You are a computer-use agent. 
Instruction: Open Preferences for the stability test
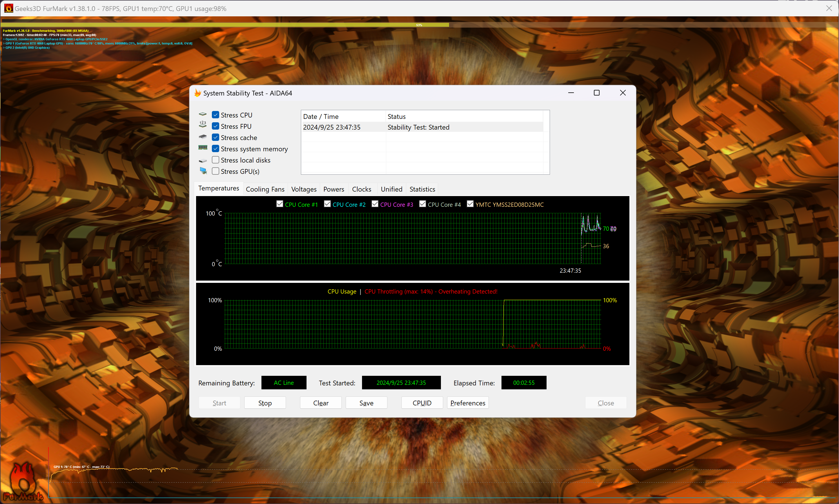pos(468,403)
